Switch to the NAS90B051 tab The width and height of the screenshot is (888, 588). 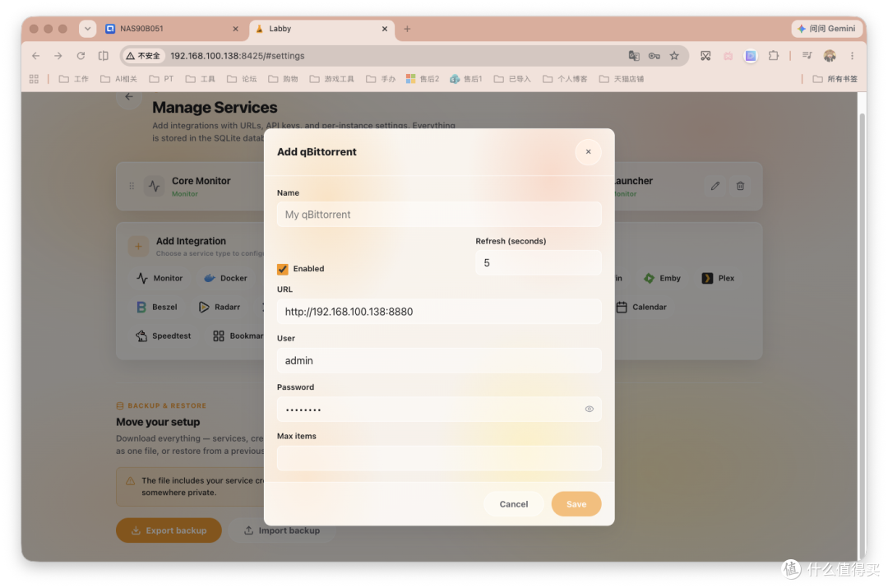pyautogui.click(x=172, y=29)
